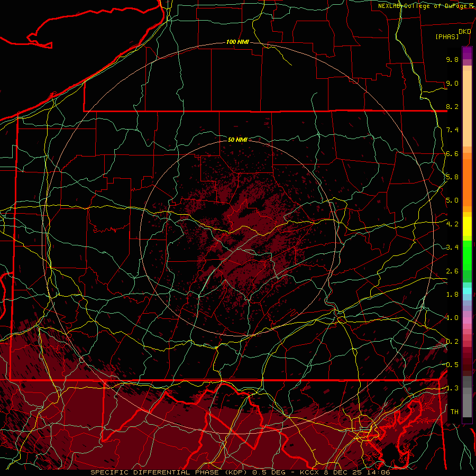Screen dimensions: 476x476
Task: Pick the orange segment of the color bar
Action: pyautogui.click(x=467, y=182)
